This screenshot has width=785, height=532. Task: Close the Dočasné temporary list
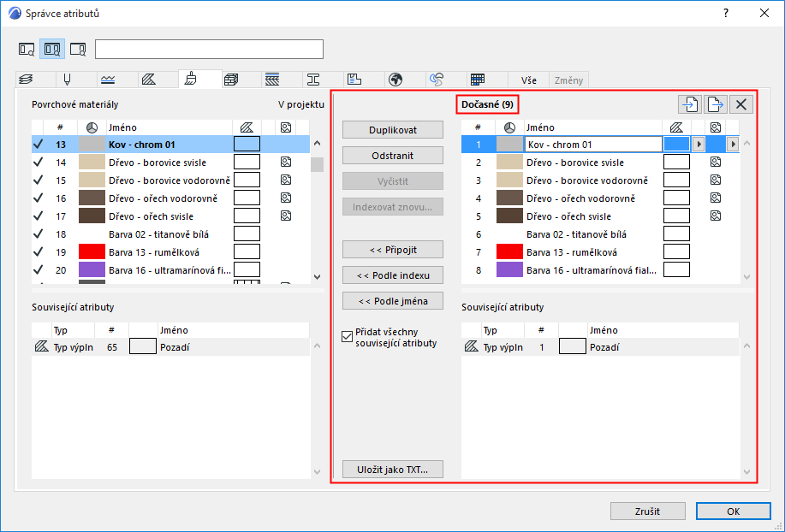(x=741, y=104)
